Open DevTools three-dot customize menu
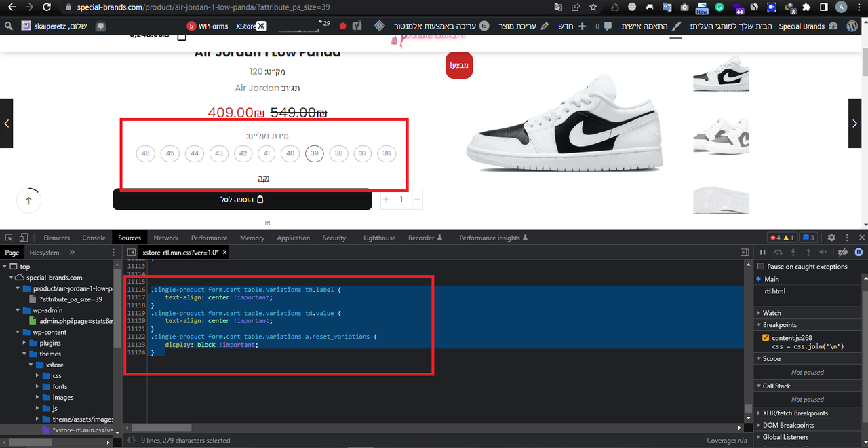Screen dimensions: 868x448 coord(847,238)
